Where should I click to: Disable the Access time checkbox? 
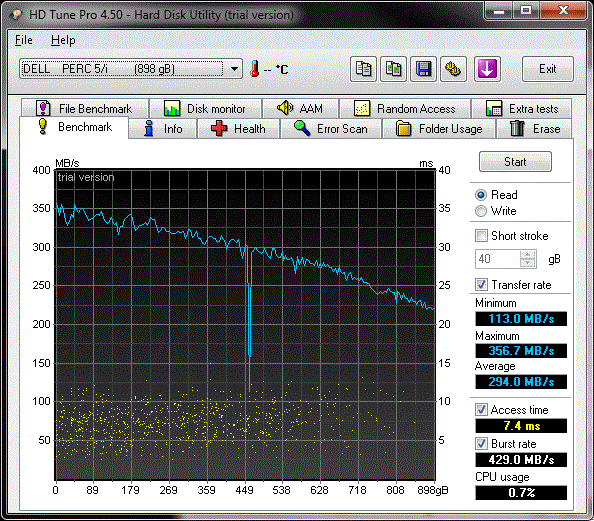[x=481, y=410]
